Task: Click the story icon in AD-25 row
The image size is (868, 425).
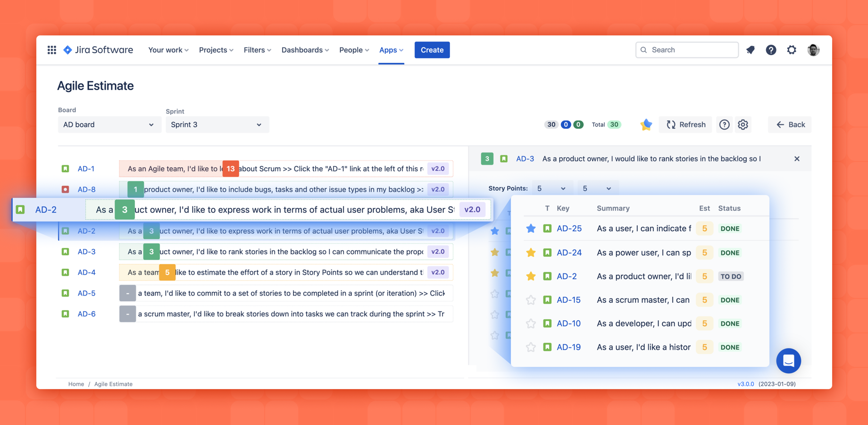Action: click(x=547, y=229)
